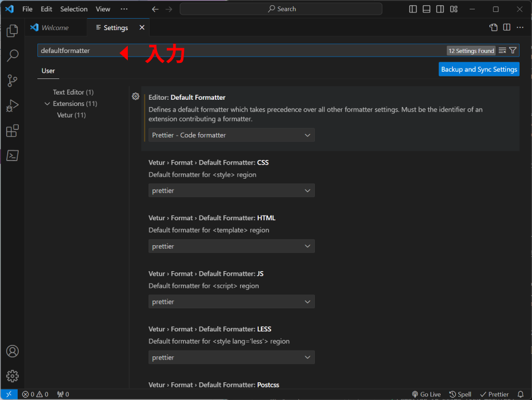The height and width of the screenshot is (400, 532).
Task: Clear the settings search input
Action: click(502, 50)
